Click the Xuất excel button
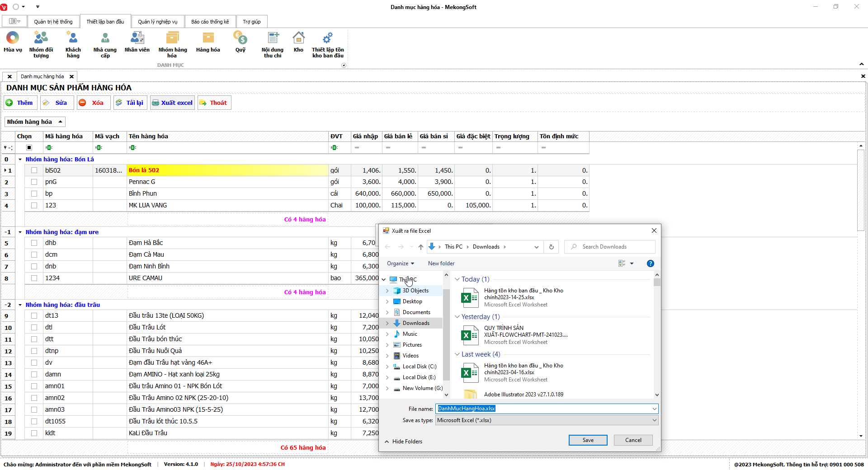Image resolution: width=868 pixels, height=470 pixels. coord(173,103)
